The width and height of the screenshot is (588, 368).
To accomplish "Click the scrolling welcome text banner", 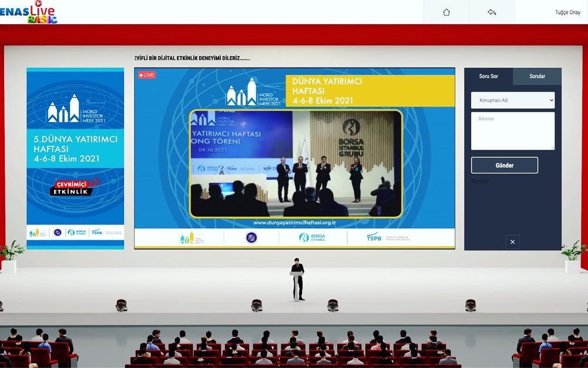I will (192, 58).
